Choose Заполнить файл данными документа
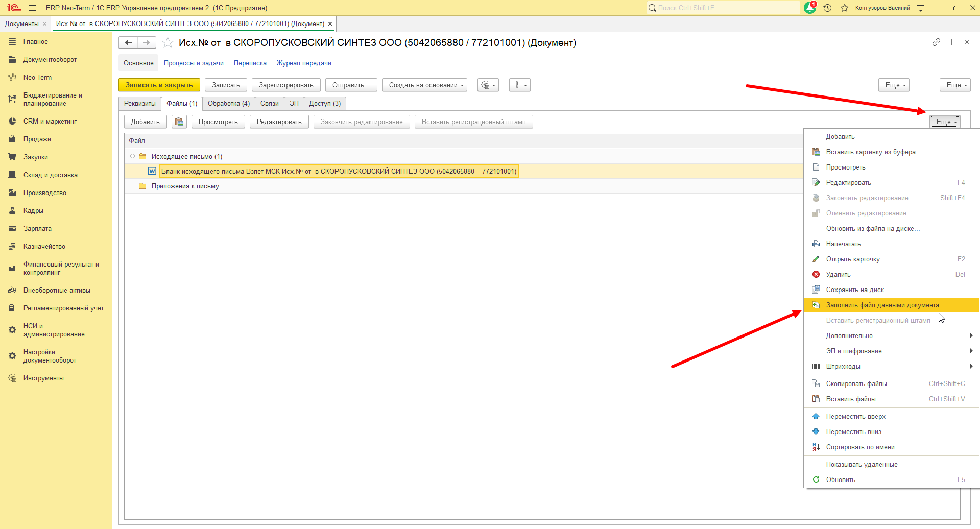 pos(892,305)
